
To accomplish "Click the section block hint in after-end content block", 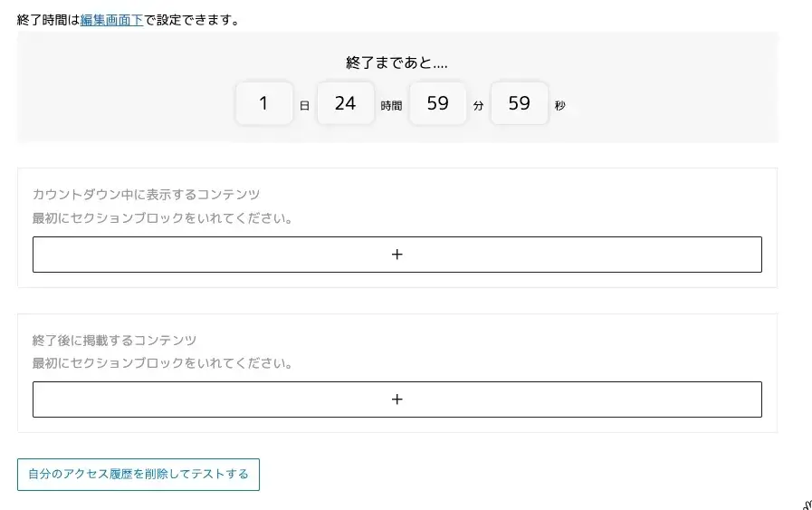I will tap(162, 363).
